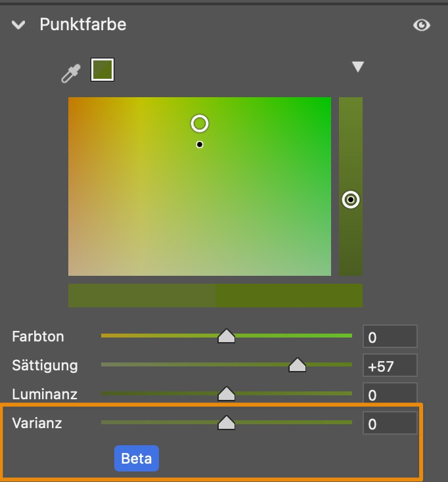Click the Luminanz value input field
This screenshot has width=448, height=482.
tap(390, 395)
